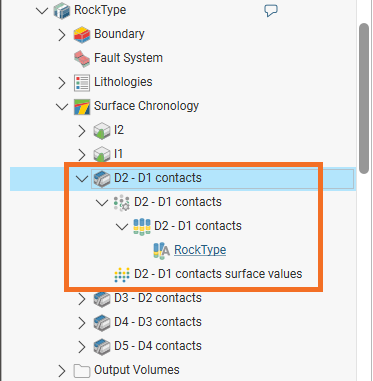Select the Boundary icon
Image resolution: width=373 pixels, height=381 pixels.
point(82,34)
